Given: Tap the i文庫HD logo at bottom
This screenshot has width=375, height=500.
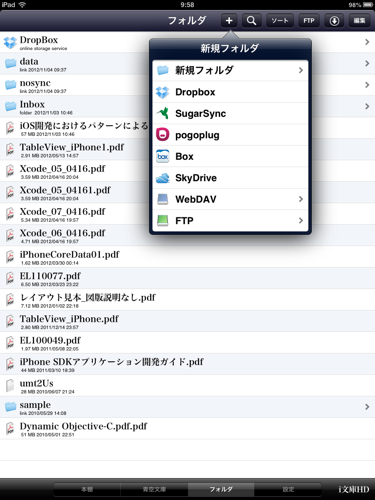Looking at the screenshot, I should 354,489.
